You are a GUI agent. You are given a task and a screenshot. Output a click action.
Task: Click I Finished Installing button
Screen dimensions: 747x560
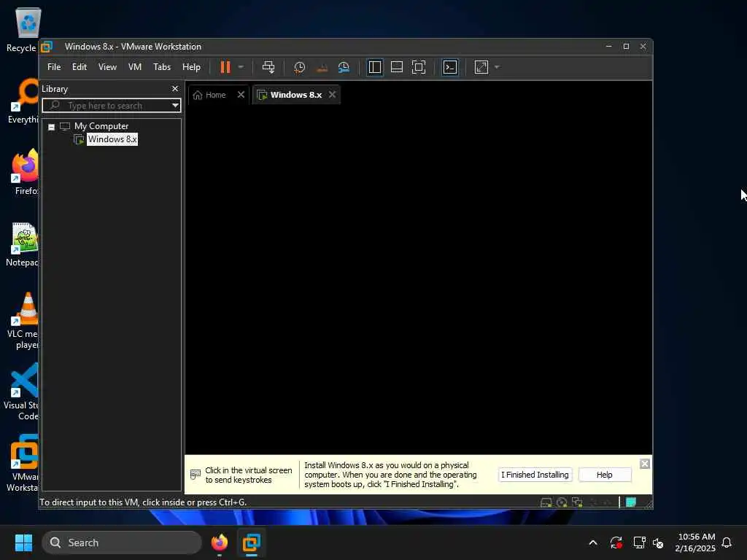(535, 475)
